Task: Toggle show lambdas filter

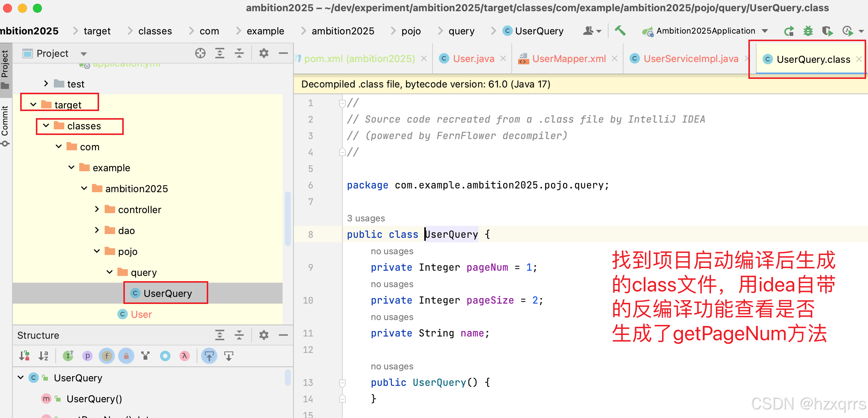Action: [x=185, y=356]
